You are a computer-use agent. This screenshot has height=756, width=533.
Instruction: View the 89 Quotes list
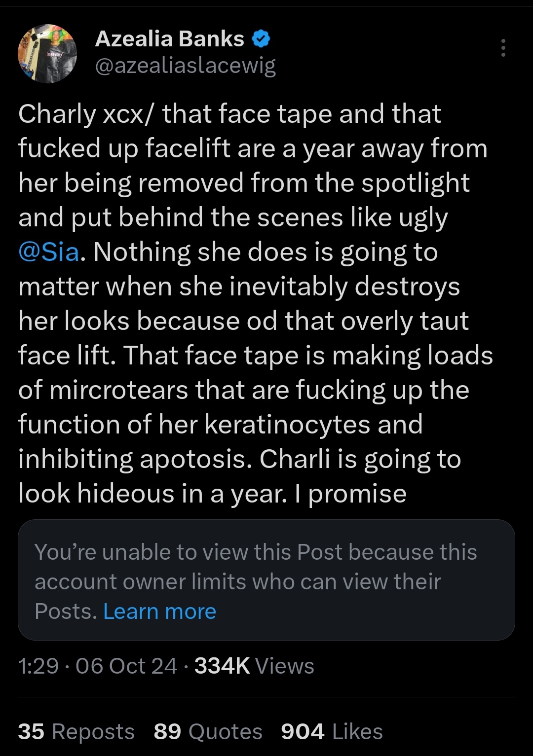[208, 731]
